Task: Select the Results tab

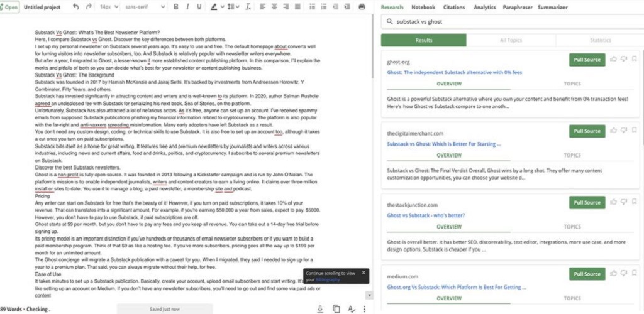Action: 423,40
